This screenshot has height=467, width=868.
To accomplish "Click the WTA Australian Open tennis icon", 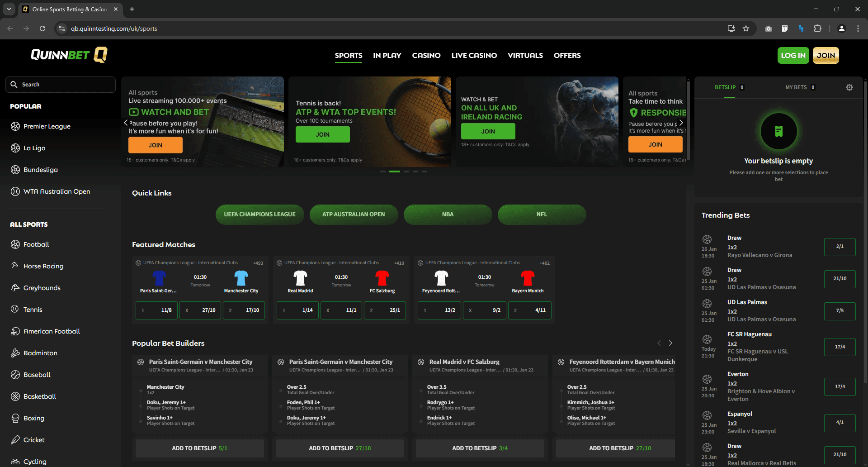I will tap(15, 191).
